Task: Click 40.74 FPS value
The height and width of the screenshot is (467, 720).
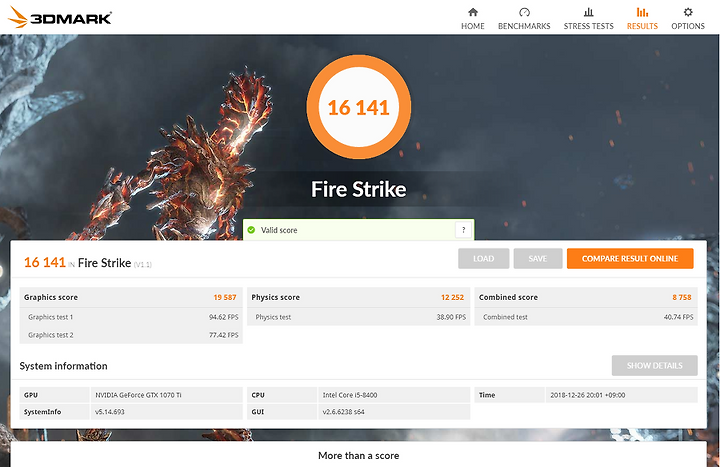Action: point(678,317)
